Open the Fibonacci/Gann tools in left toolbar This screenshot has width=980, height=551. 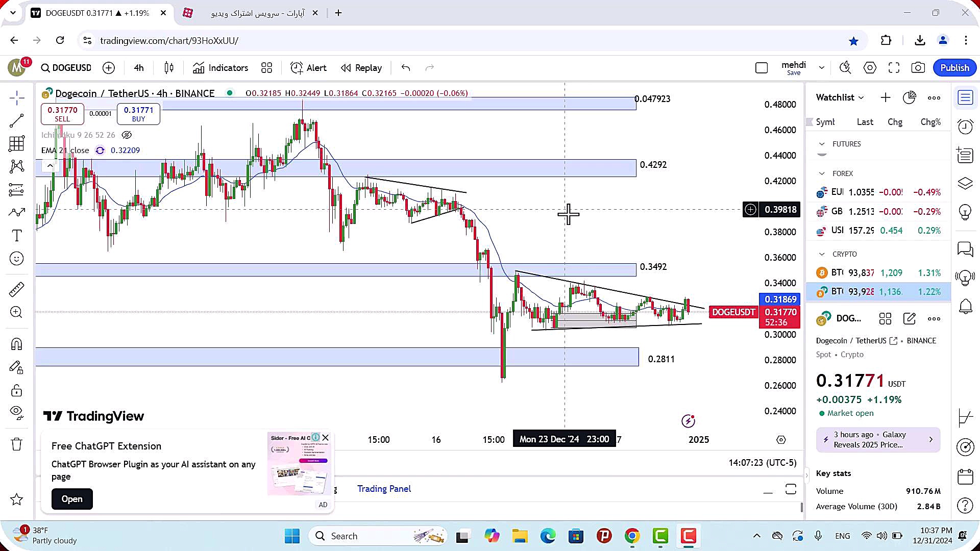(16, 144)
